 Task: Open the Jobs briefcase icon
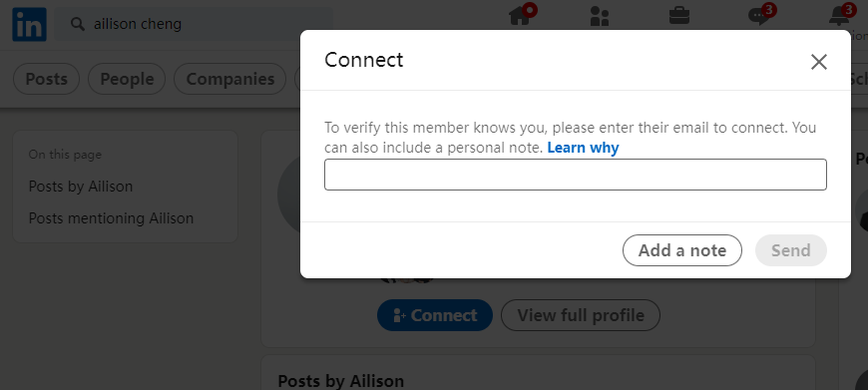(x=679, y=15)
